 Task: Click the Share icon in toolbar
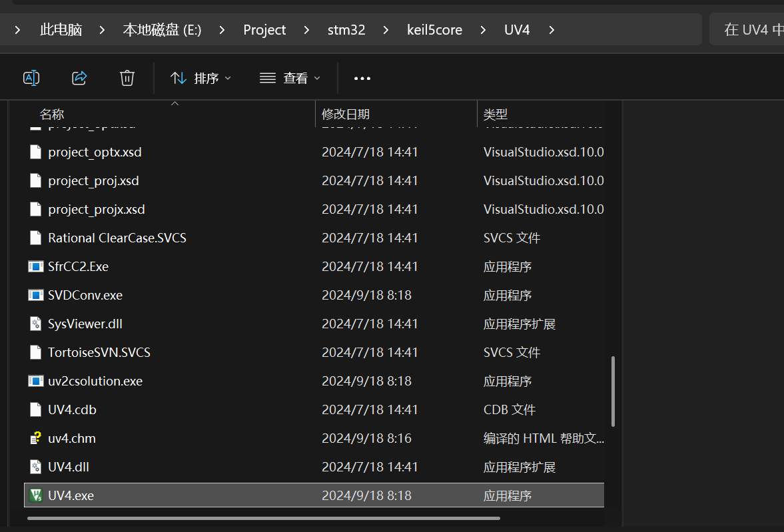79,78
